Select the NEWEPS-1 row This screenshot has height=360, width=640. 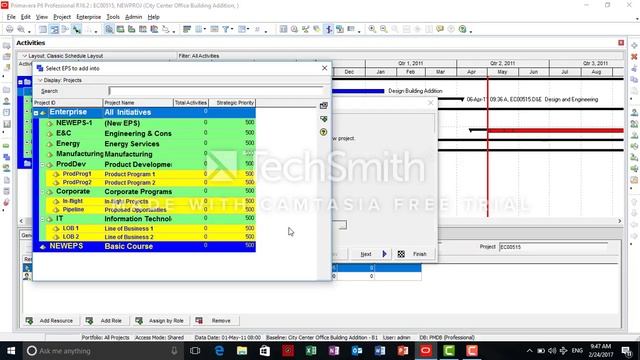[147, 123]
